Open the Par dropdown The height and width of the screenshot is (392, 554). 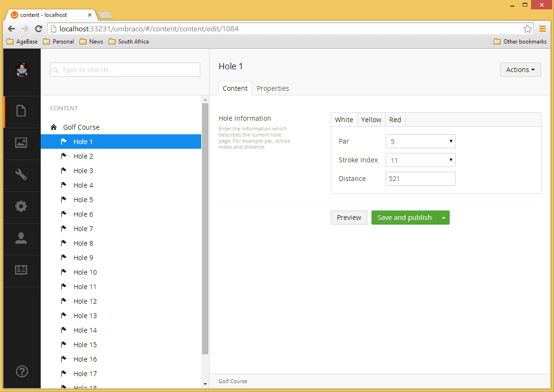(x=420, y=141)
